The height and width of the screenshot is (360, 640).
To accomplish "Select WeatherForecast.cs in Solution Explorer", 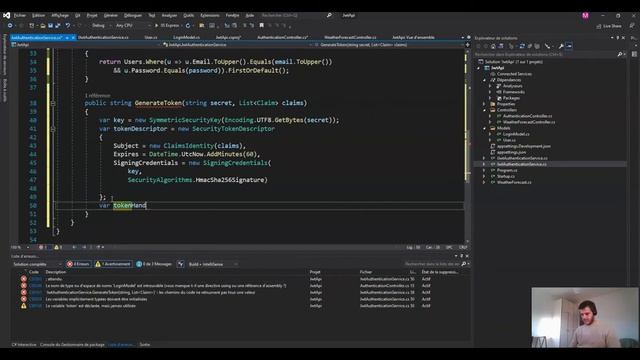I will tap(514, 182).
